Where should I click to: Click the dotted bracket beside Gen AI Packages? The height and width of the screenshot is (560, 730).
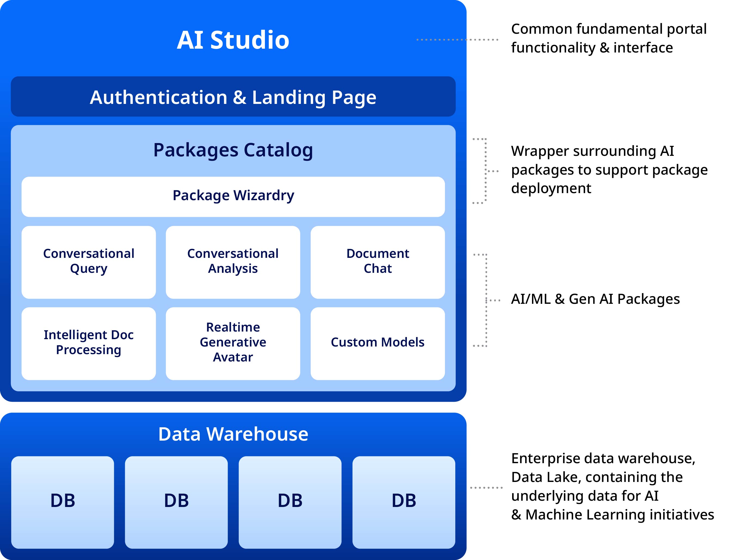pyautogui.click(x=486, y=300)
